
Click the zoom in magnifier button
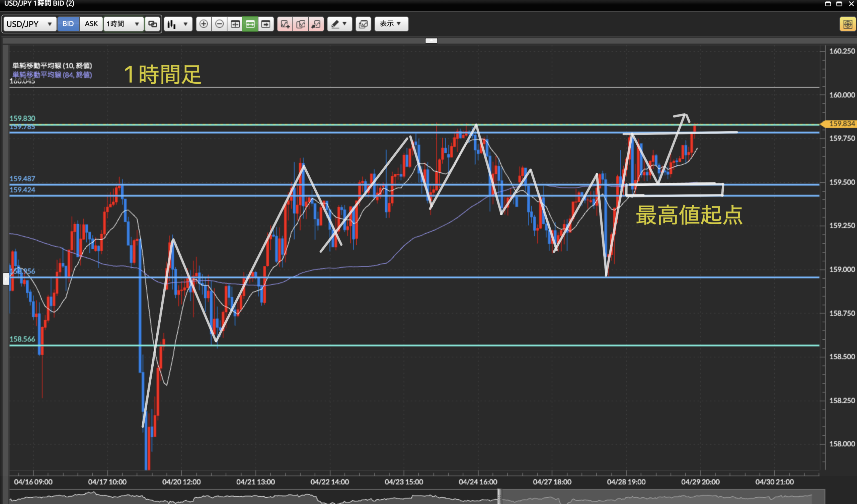pyautogui.click(x=203, y=24)
